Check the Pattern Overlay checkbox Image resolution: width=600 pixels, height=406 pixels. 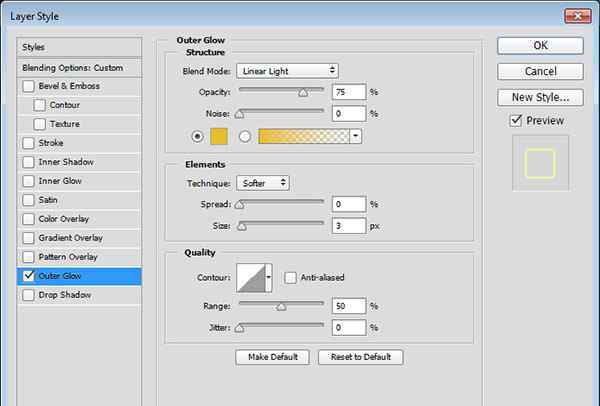click(x=28, y=257)
